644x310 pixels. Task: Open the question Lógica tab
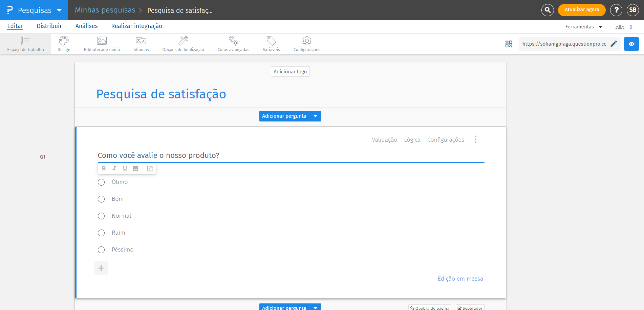click(x=412, y=140)
